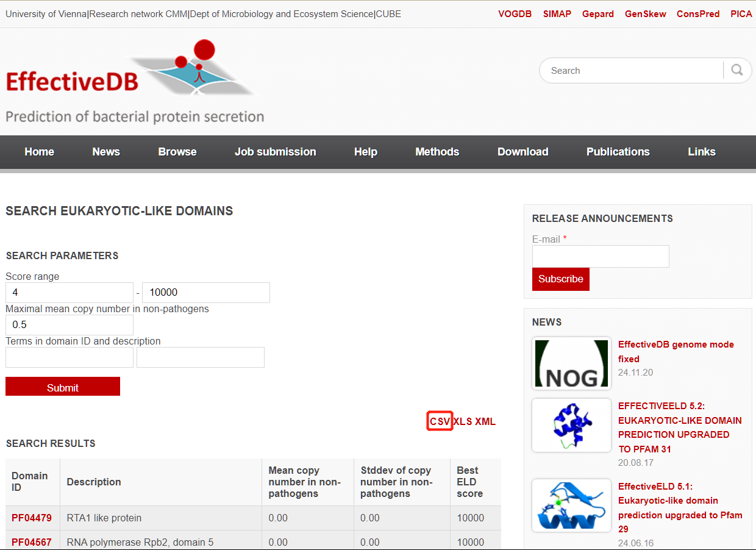Open the Download menu item
The height and width of the screenshot is (550, 756).
(x=522, y=152)
